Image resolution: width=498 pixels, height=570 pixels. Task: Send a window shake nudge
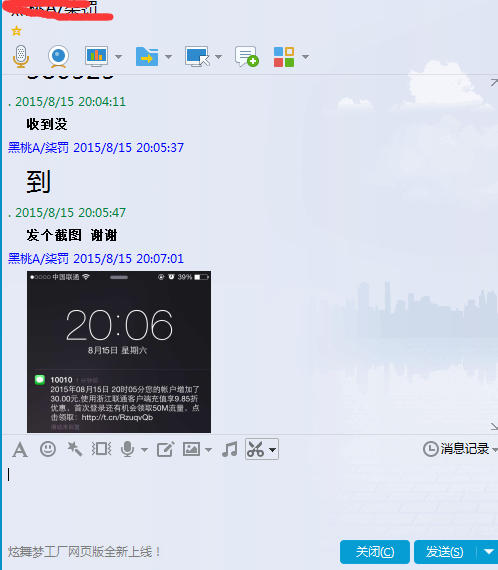pos(101,449)
